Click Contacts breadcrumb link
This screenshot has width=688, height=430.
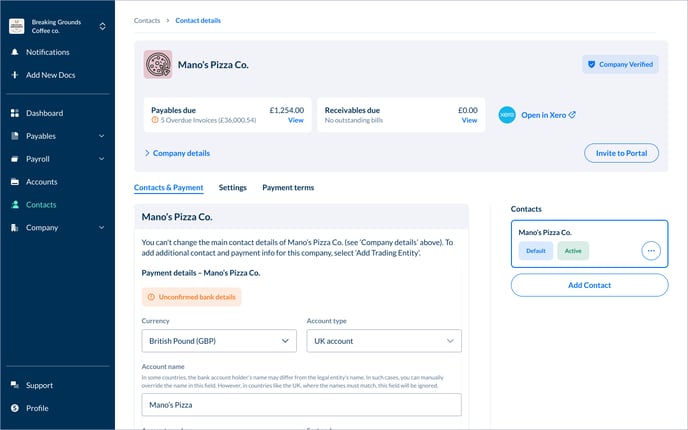[147, 21]
